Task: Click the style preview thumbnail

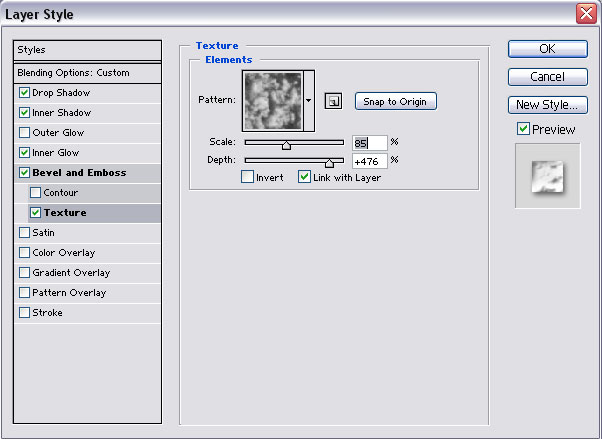Action: point(547,176)
